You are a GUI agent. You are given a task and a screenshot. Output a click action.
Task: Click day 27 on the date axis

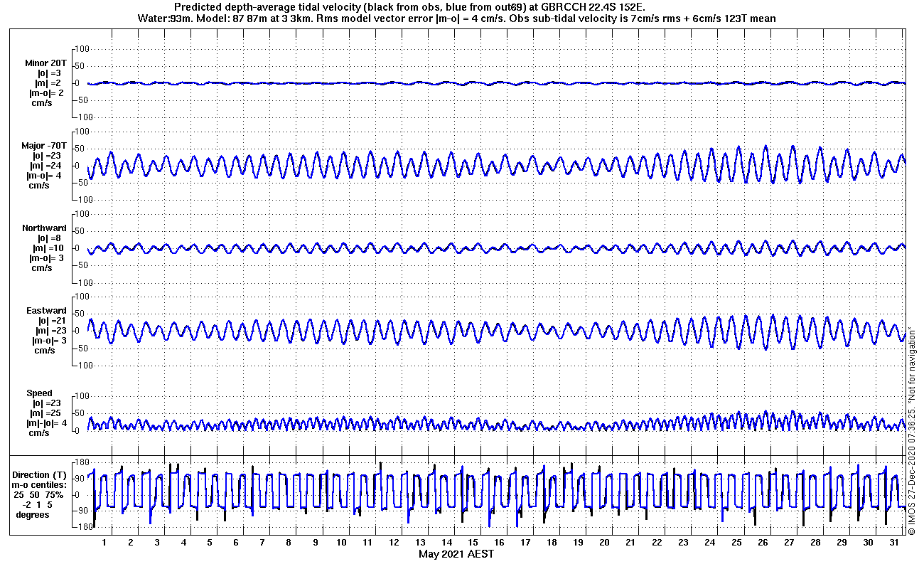click(x=788, y=543)
